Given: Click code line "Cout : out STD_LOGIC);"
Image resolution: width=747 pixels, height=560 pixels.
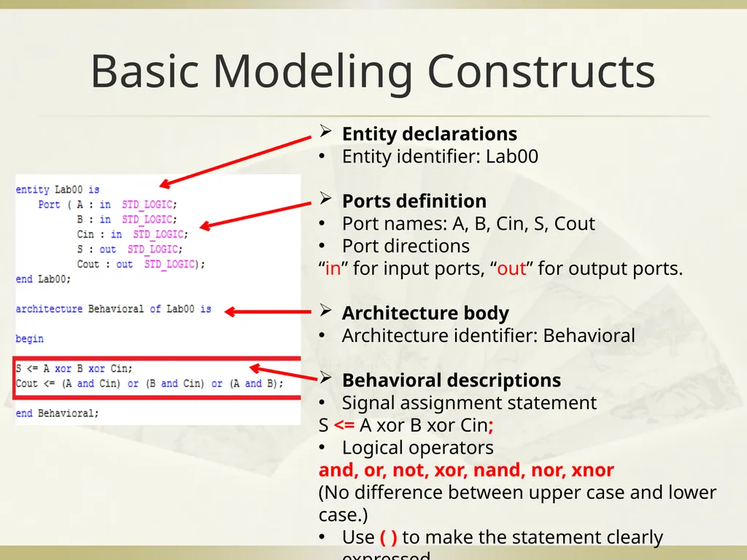Looking at the screenshot, I should [141, 264].
